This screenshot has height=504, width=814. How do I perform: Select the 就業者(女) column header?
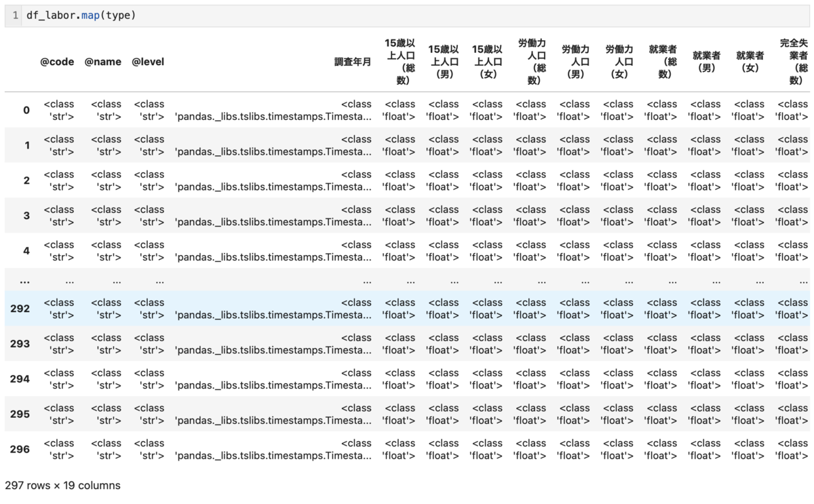click(750, 62)
